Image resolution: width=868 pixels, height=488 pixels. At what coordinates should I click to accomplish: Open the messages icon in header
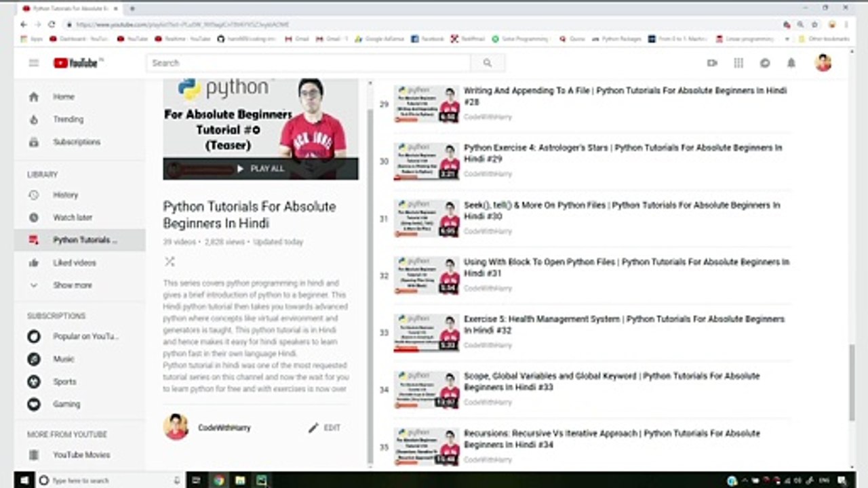tap(765, 63)
